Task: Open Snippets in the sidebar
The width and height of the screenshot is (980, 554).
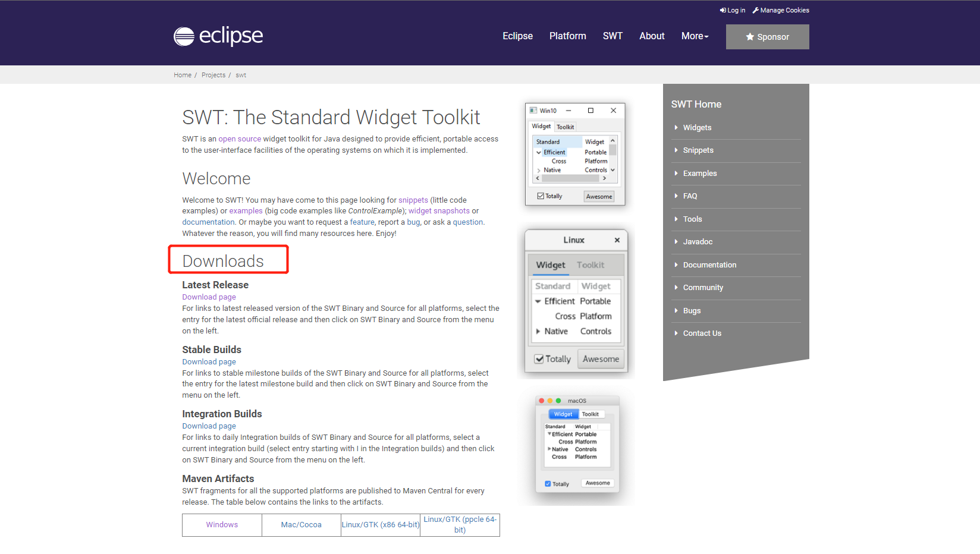Action: [698, 150]
